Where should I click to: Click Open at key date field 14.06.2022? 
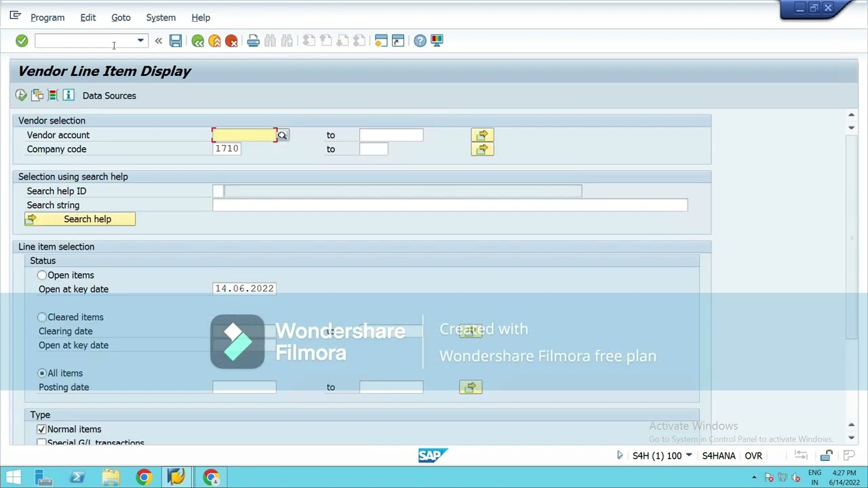[244, 289]
